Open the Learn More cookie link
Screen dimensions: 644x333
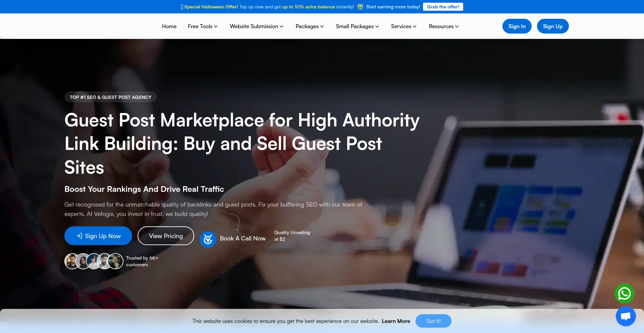(x=396, y=321)
